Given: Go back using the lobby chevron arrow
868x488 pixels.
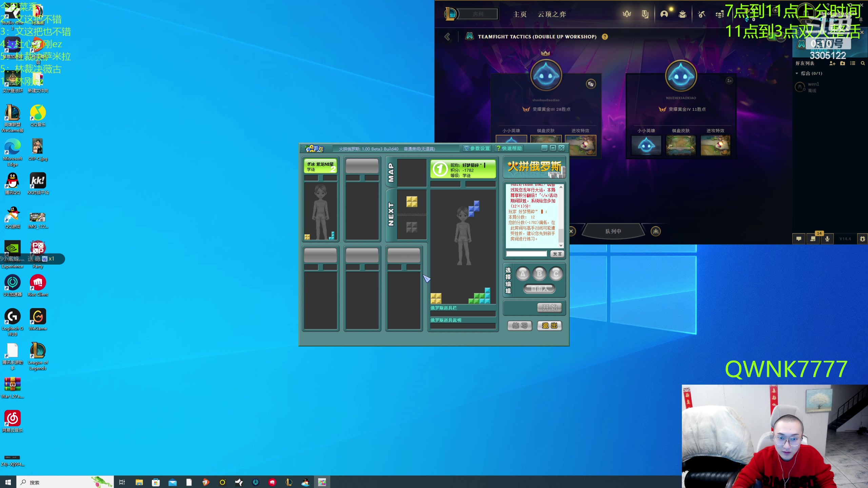Looking at the screenshot, I should pyautogui.click(x=447, y=37).
